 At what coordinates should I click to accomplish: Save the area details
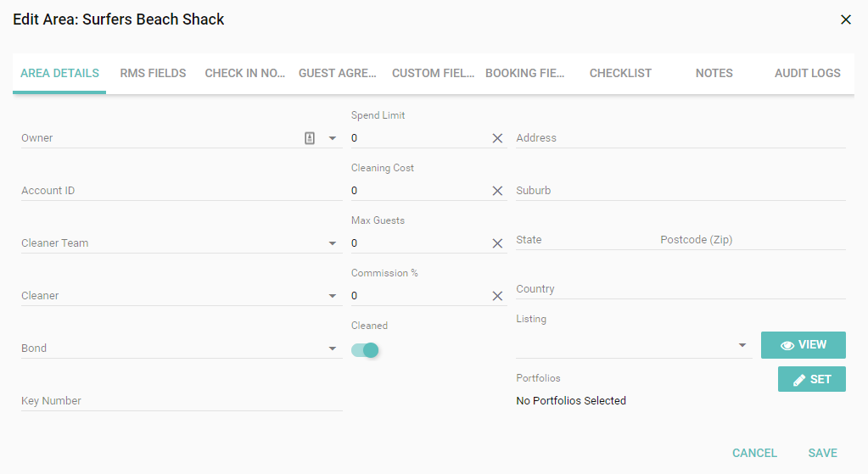coord(822,453)
